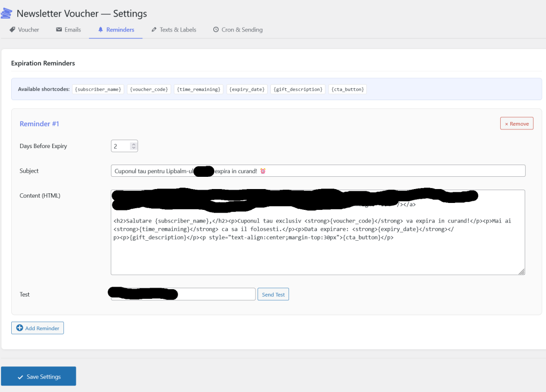The width and height of the screenshot is (546, 392).
Task: Click the plugin logo icon in the header
Action: tap(7, 13)
